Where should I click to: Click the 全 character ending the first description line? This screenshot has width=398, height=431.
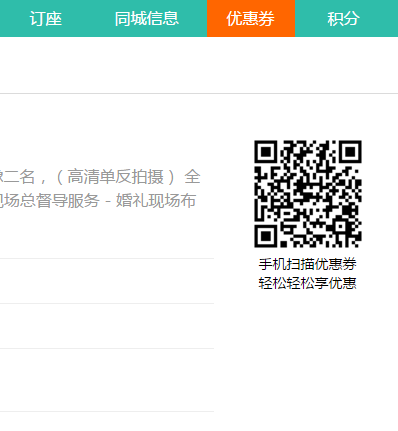coord(192,177)
